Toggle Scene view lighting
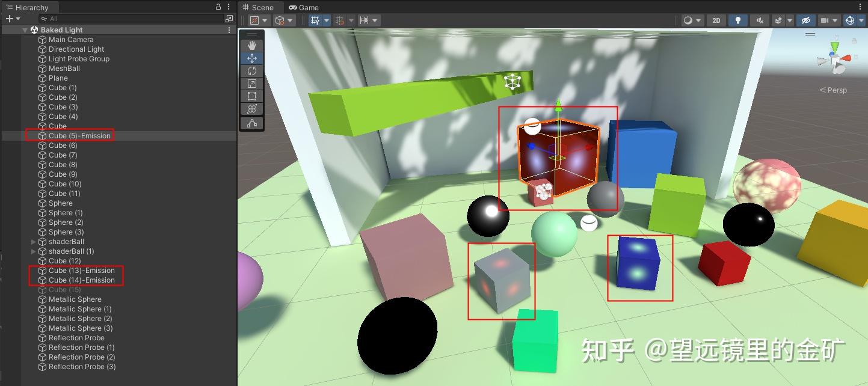Viewport: 868px width, 386px height. (x=737, y=20)
